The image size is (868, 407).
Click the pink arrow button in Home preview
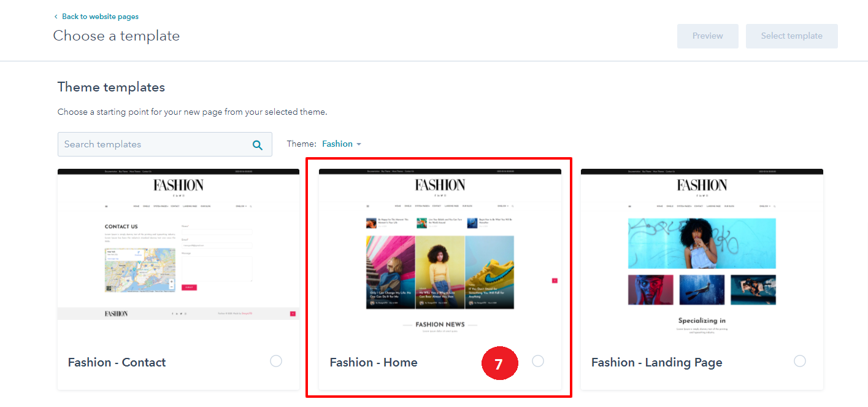point(555,281)
